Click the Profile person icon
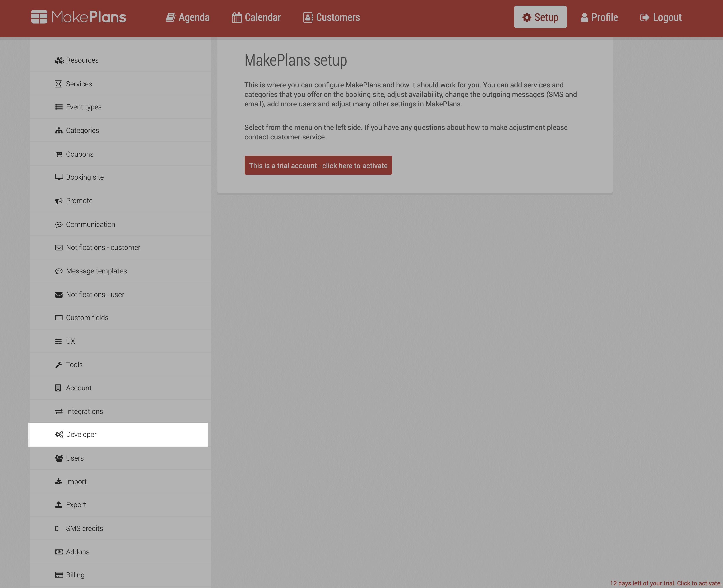Image resolution: width=723 pixels, height=588 pixels. [x=584, y=17]
